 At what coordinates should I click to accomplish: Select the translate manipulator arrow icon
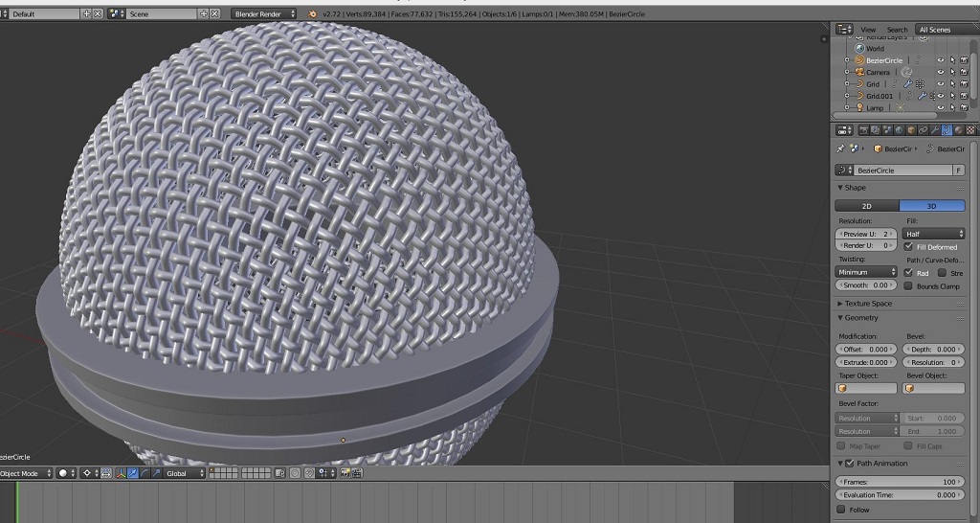132,473
